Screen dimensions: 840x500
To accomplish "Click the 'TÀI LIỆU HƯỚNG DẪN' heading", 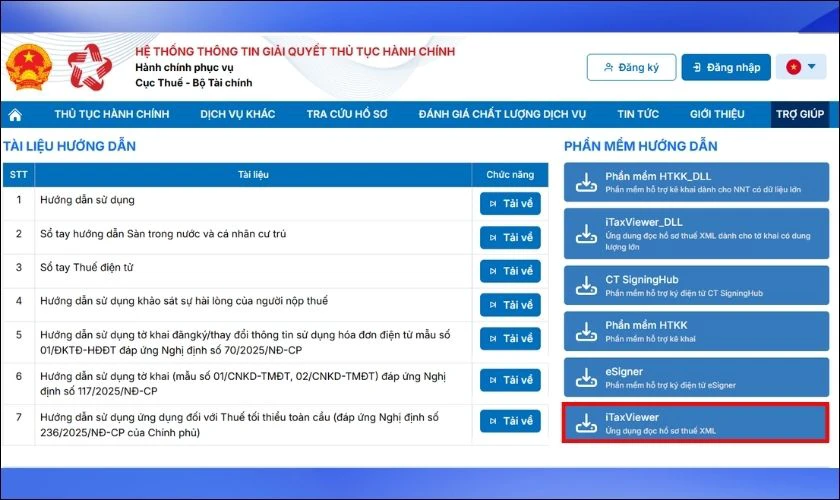I will click(69, 146).
